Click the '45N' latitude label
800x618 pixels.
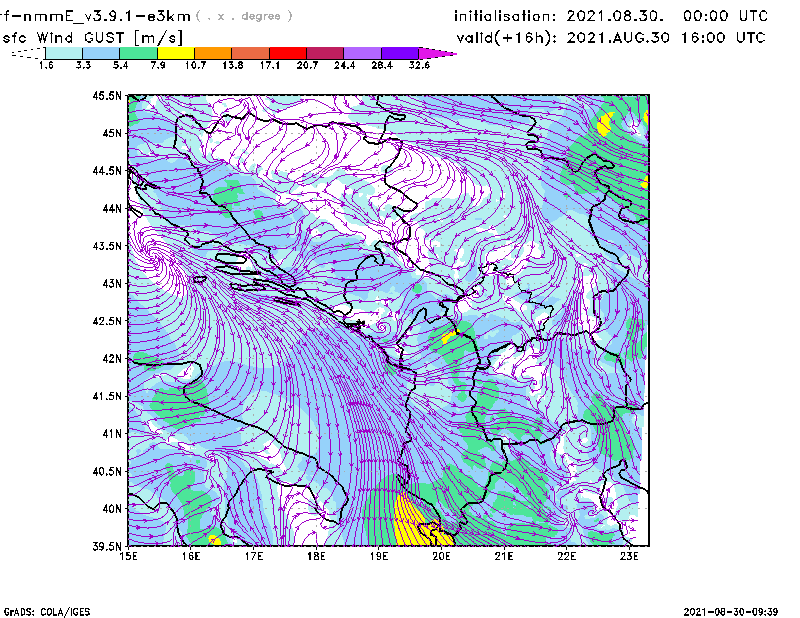click(x=112, y=133)
